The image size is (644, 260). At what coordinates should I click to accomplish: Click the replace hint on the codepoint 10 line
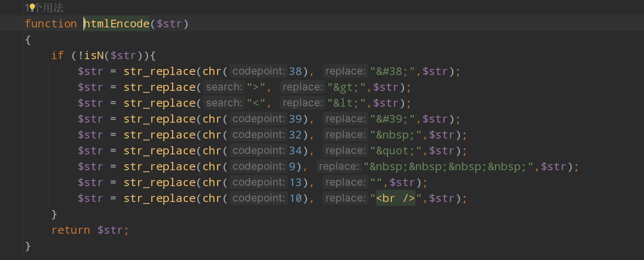pyautogui.click(x=345, y=199)
